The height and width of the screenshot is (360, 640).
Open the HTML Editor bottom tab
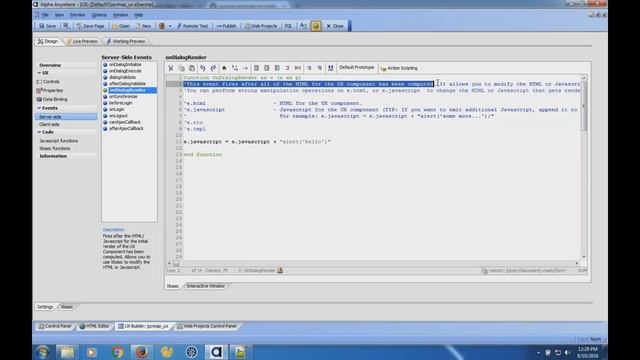94,326
